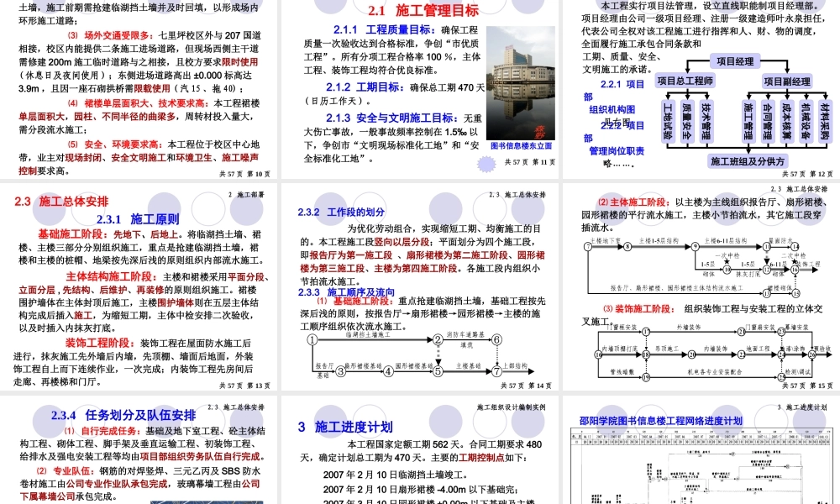Click the red text 主体结构施工阶段

pyautogui.click(x=112, y=277)
